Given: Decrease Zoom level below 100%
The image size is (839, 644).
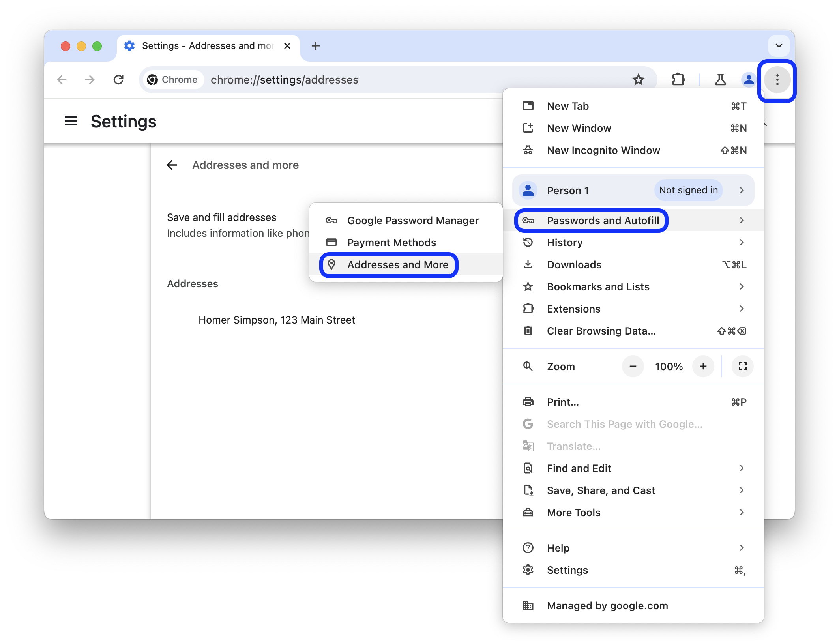Looking at the screenshot, I should coord(633,366).
